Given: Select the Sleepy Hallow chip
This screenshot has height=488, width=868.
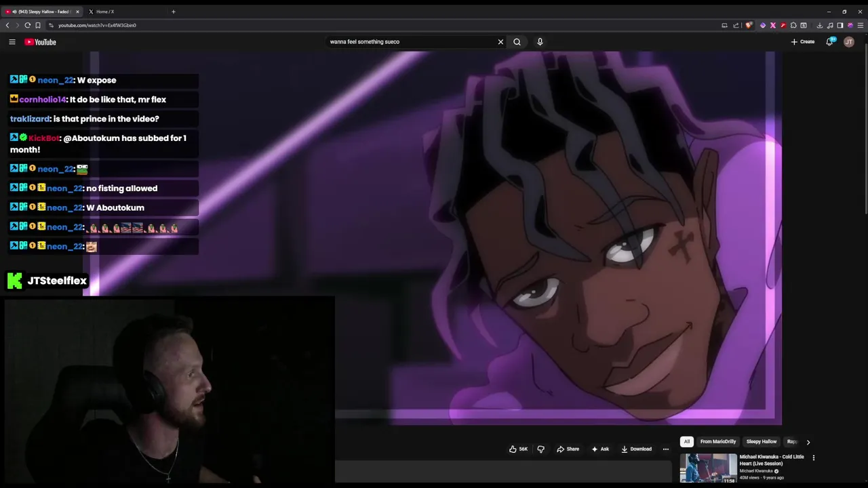Looking at the screenshot, I should tap(762, 441).
